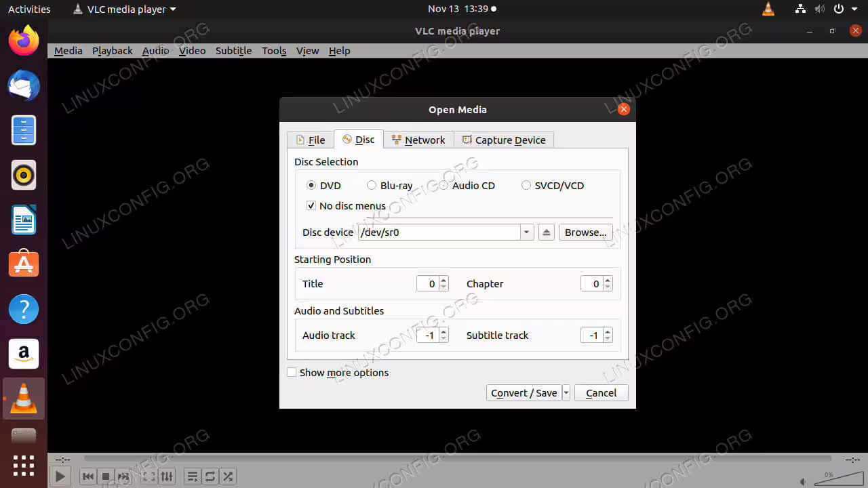Click the Subtitle track number field
The width and height of the screenshot is (868, 488).
point(592,335)
